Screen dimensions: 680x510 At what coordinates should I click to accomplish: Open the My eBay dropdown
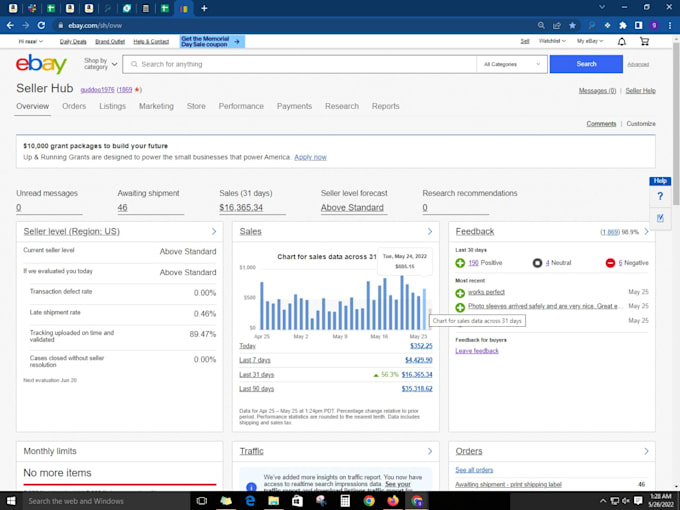[590, 41]
